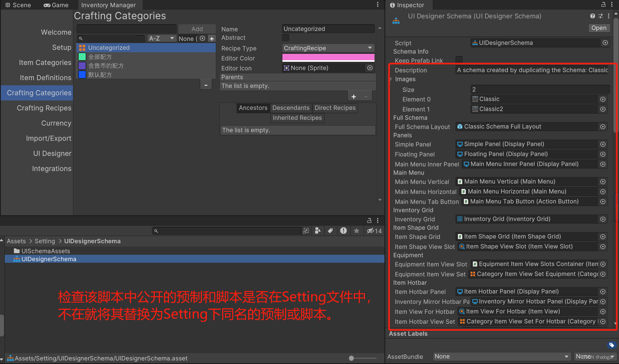Click the asset labels tag icon at bottom right
Screen dimensions: 619x364
612,345
